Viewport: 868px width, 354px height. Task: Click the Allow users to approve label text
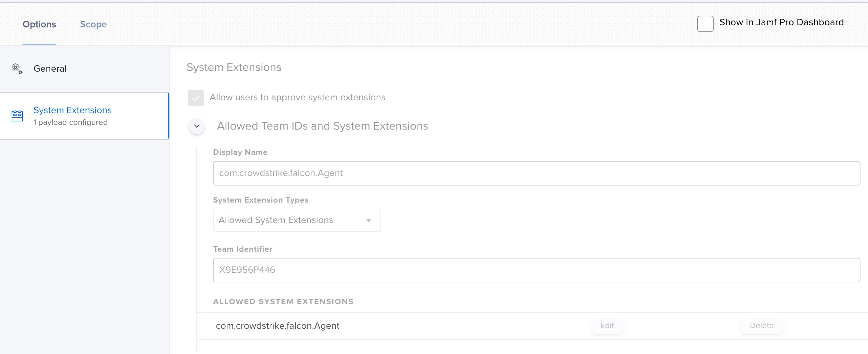click(297, 98)
